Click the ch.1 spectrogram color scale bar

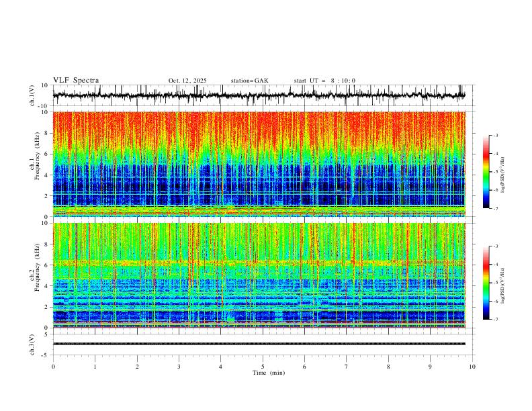coord(486,172)
